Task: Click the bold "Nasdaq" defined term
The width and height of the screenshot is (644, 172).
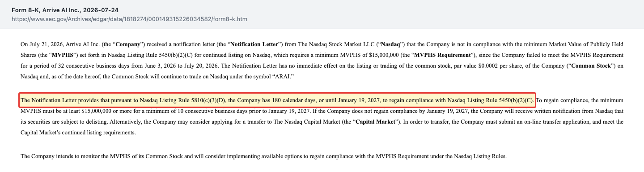Action: (390, 44)
